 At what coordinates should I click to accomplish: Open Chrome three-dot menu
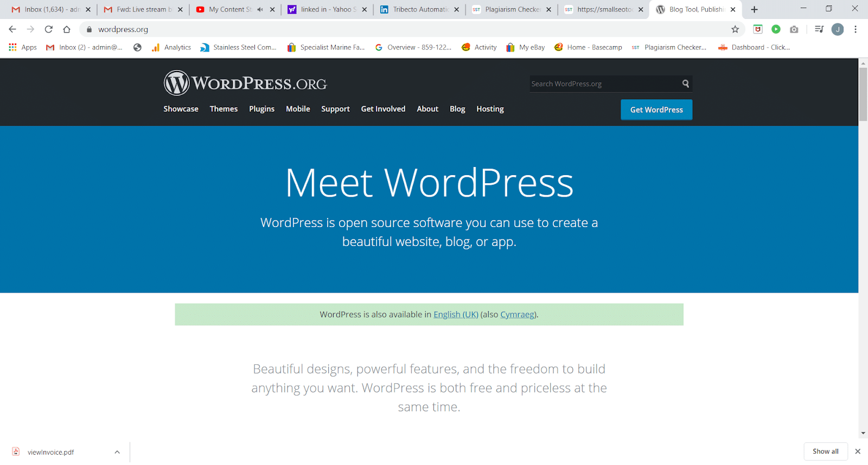(856, 29)
